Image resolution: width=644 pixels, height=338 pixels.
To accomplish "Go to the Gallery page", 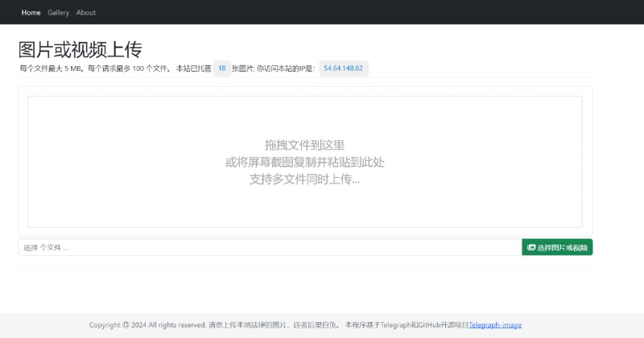I will tap(58, 13).
